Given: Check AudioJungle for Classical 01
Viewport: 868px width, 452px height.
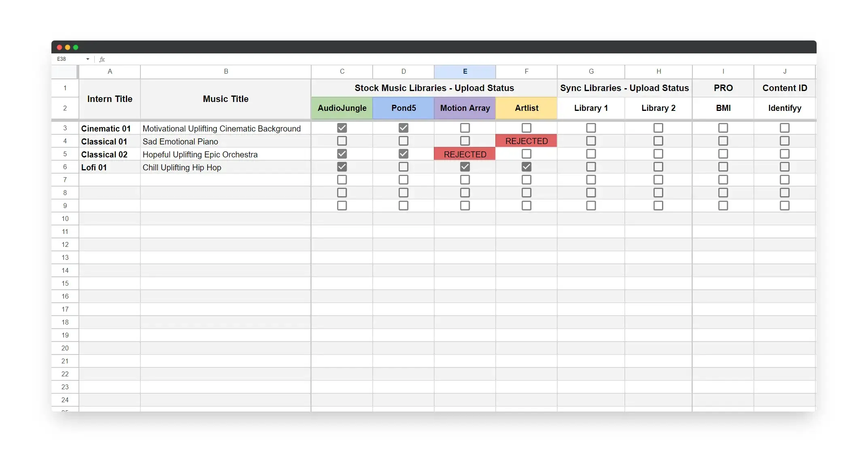Looking at the screenshot, I should (x=342, y=141).
